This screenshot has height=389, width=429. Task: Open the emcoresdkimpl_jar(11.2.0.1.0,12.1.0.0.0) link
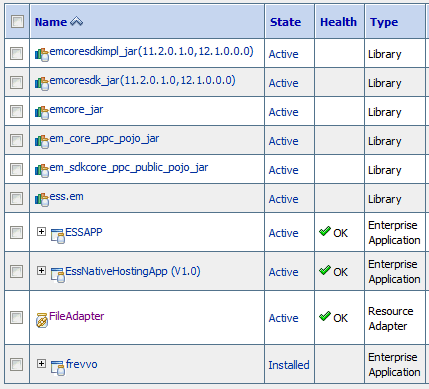point(151,51)
